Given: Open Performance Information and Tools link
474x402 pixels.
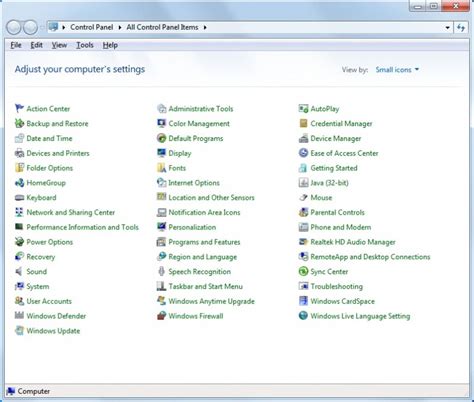Looking at the screenshot, I should tap(82, 227).
